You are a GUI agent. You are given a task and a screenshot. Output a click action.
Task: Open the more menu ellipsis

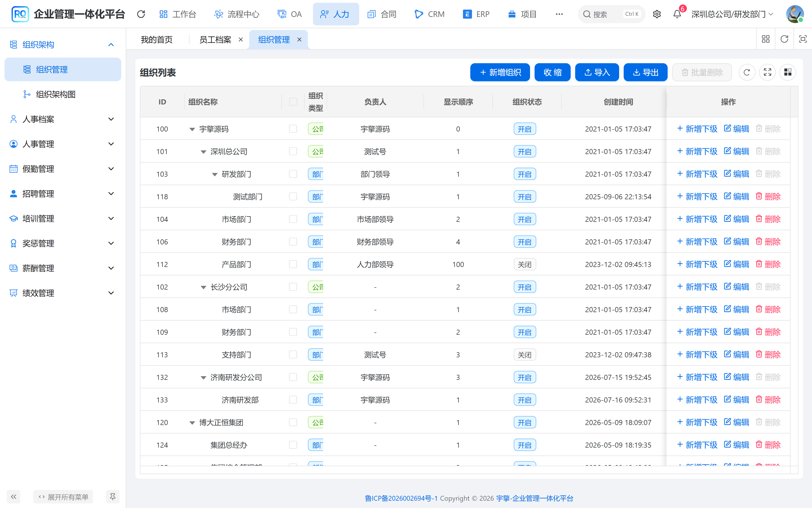(x=559, y=14)
